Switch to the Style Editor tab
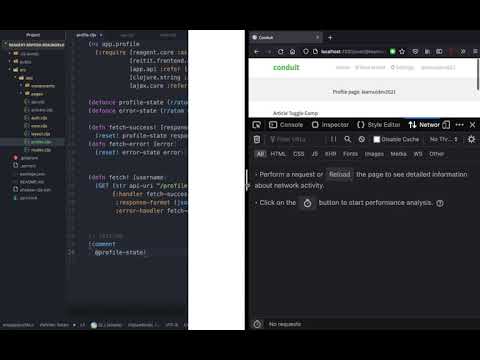The image size is (480, 360). click(378, 125)
